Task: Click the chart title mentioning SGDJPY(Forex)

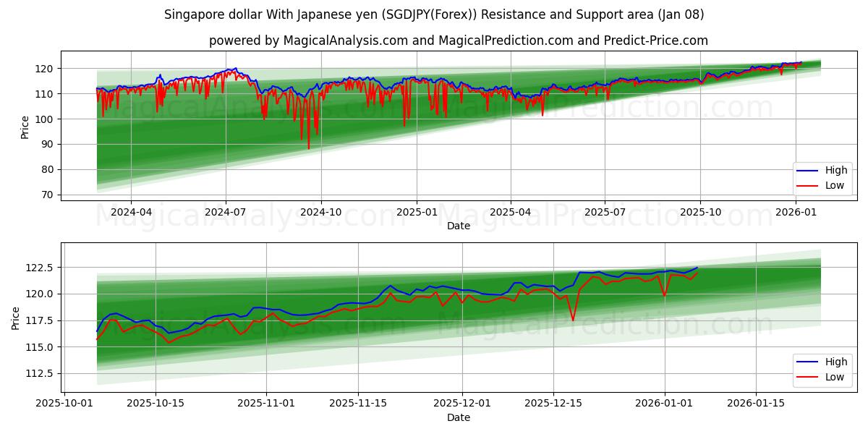Action: 434,13
